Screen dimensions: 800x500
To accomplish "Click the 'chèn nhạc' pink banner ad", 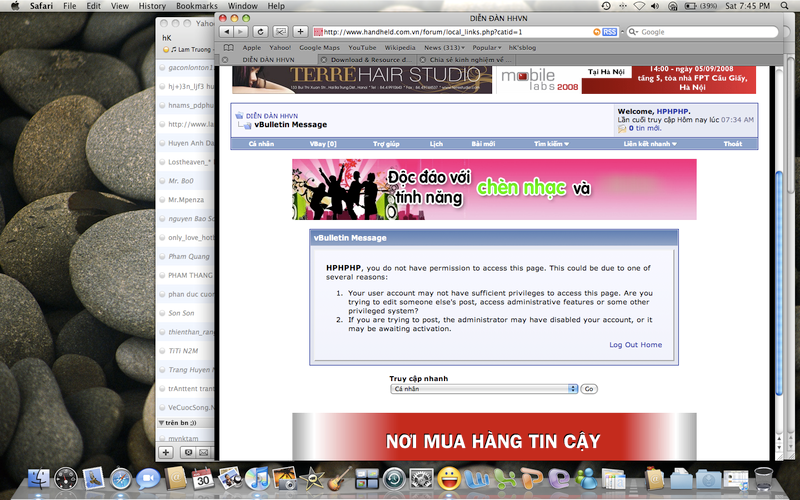I will (x=494, y=189).
